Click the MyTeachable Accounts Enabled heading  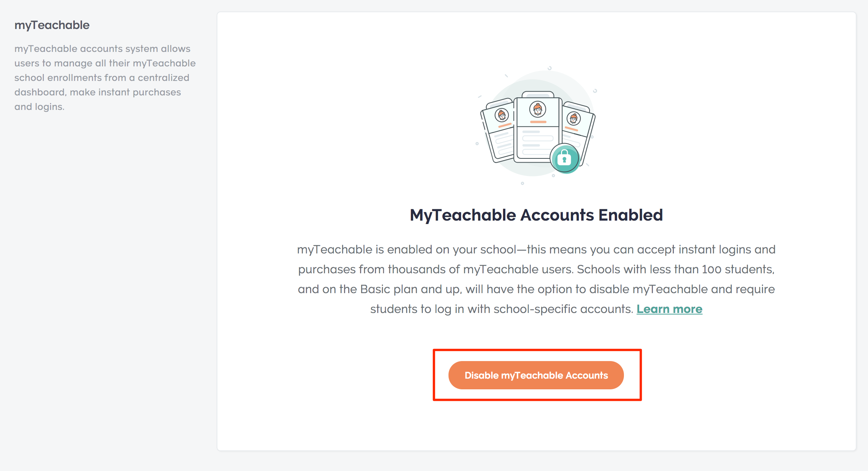click(536, 215)
